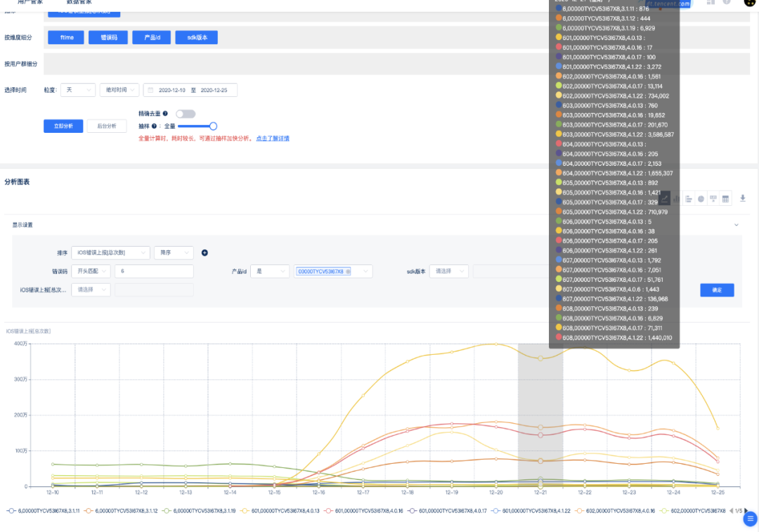Toggle the 精确去重 switch
The width and height of the screenshot is (759, 532).
(186, 114)
